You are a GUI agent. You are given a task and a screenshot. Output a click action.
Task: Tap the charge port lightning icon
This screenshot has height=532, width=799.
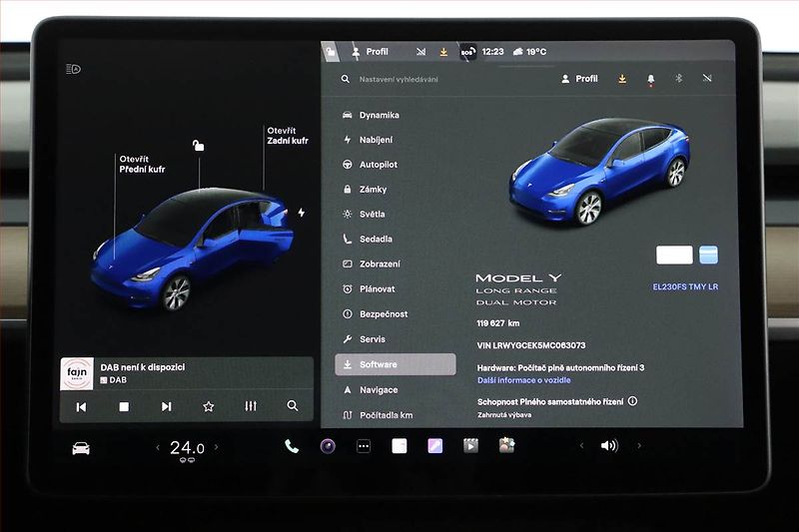point(302,213)
